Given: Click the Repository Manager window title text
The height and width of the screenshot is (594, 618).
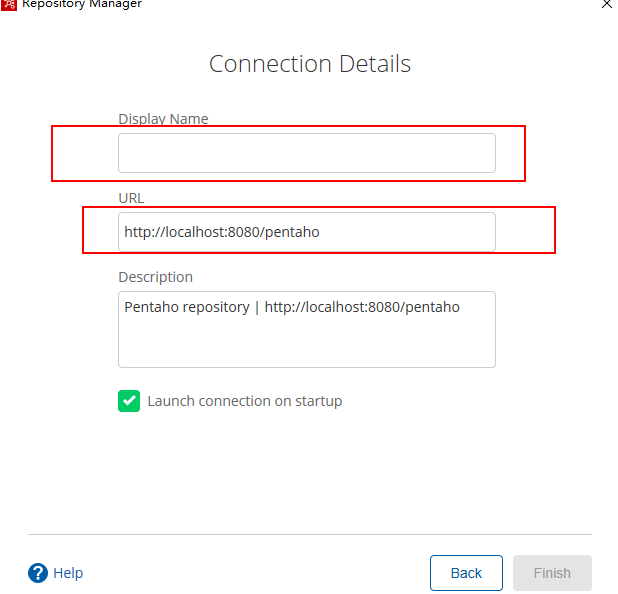Looking at the screenshot, I should tap(82, 4).
